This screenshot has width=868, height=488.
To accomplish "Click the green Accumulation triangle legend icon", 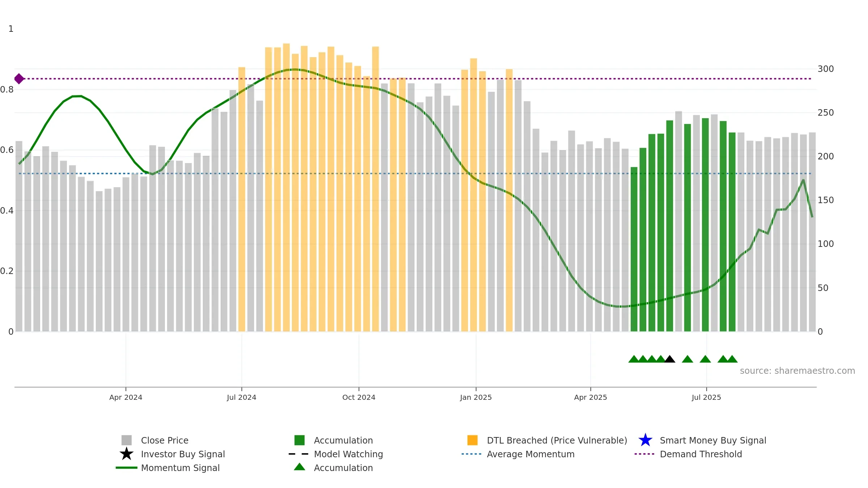I will click(299, 467).
